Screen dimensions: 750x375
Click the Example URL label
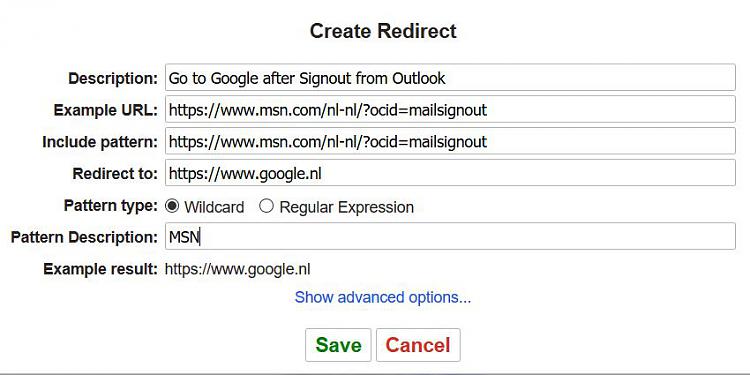tap(105, 110)
